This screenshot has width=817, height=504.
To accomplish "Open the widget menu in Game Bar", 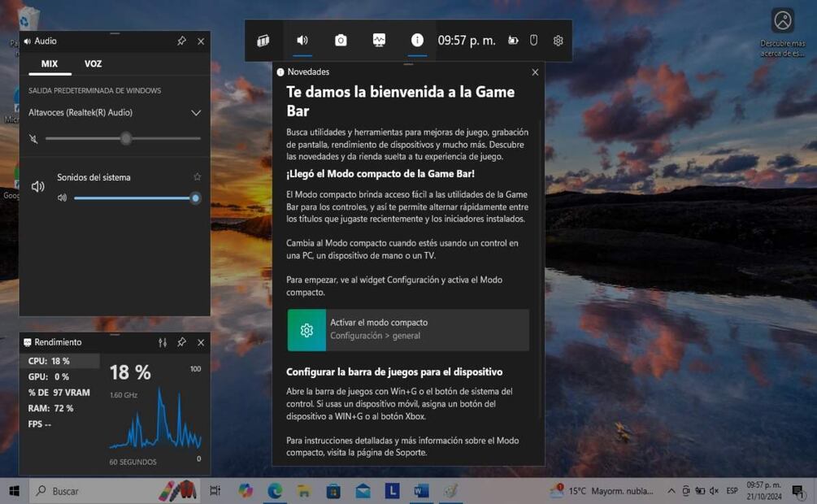I will [263, 41].
